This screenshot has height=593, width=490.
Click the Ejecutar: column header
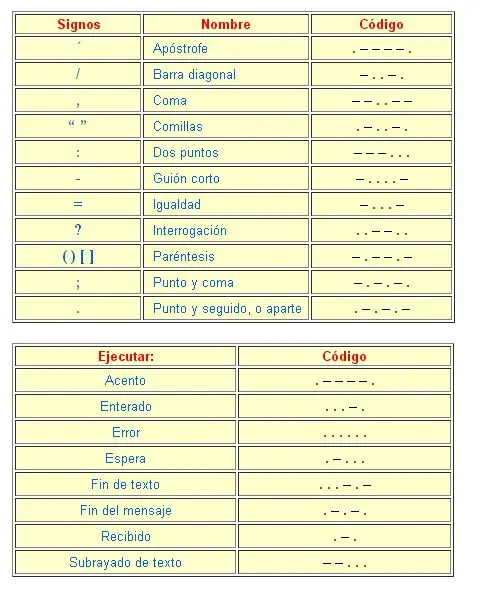tap(126, 356)
